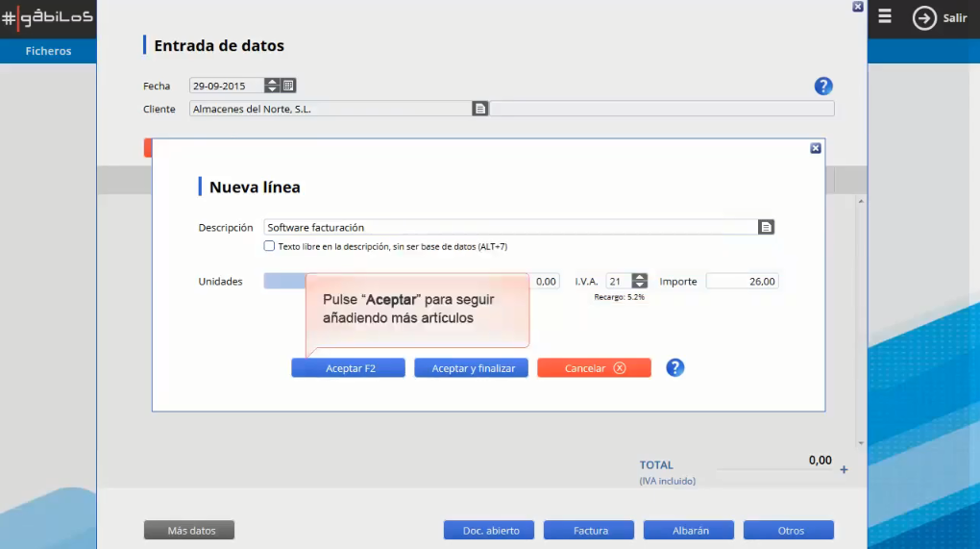This screenshot has height=549, width=980.
Task: Click the Factura button
Action: pos(589,530)
